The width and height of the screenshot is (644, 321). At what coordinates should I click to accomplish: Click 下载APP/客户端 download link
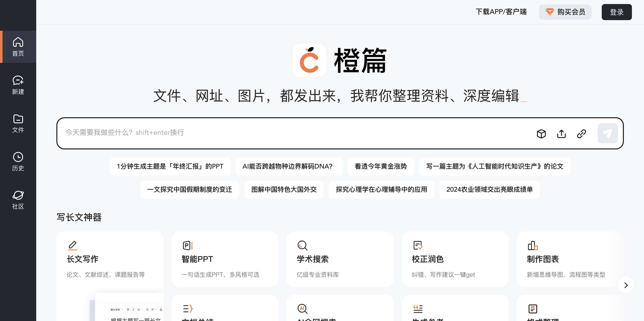(501, 12)
